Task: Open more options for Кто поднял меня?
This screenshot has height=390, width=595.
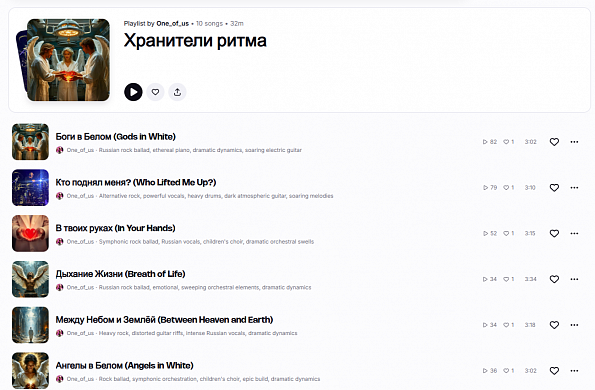Action: pyautogui.click(x=574, y=188)
